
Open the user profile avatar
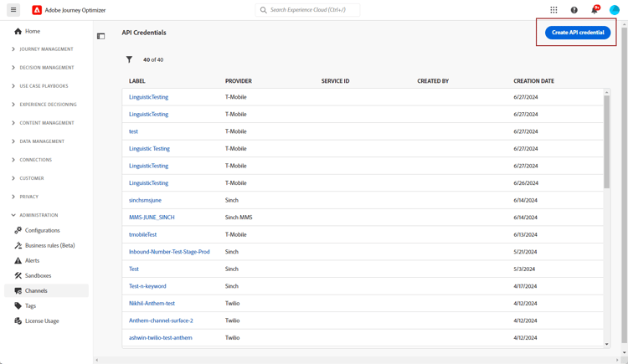point(615,10)
